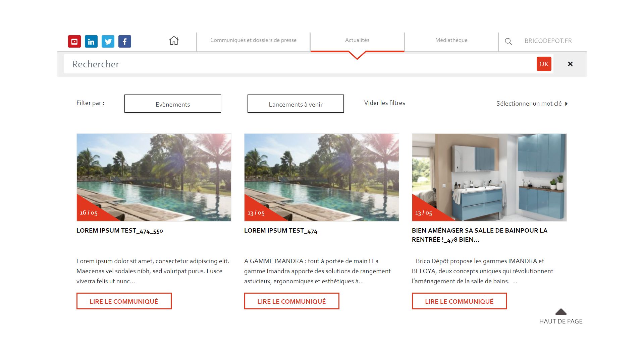The width and height of the screenshot is (644, 362).
Task: Click the Haut de page arrow
Action: point(561,312)
